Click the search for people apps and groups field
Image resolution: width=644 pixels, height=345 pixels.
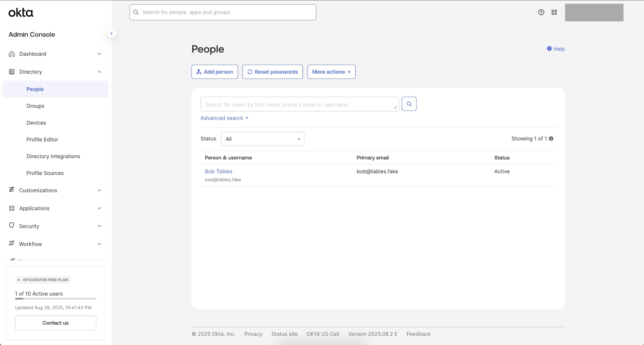pos(222,12)
